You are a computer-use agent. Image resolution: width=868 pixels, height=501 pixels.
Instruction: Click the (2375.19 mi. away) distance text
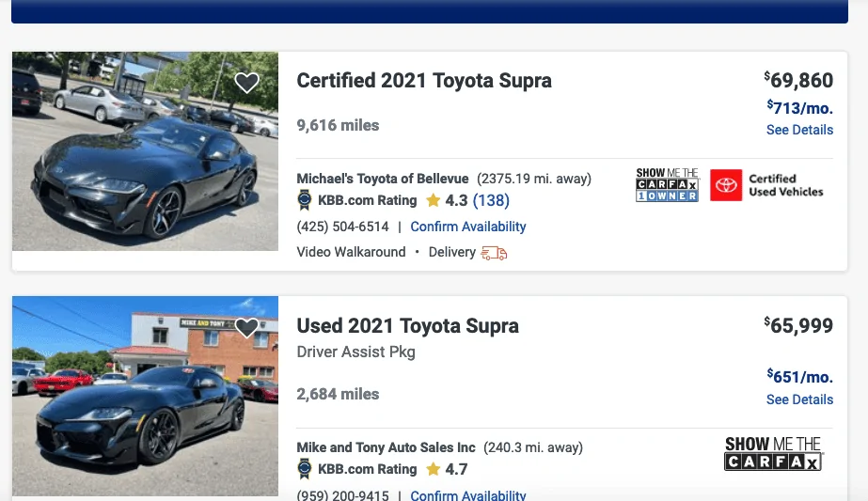[x=534, y=179]
